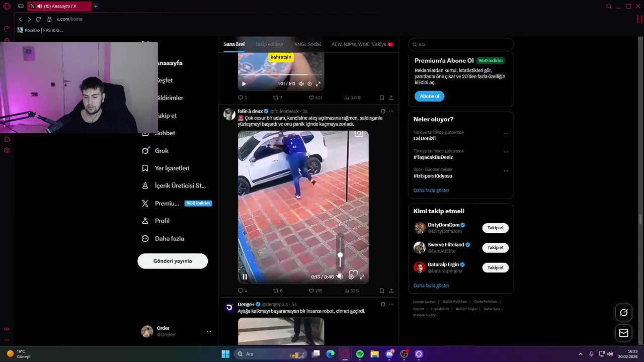The height and width of the screenshot is (362, 644).
Task: Pause the 0:46 video
Action: click(245, 277)
